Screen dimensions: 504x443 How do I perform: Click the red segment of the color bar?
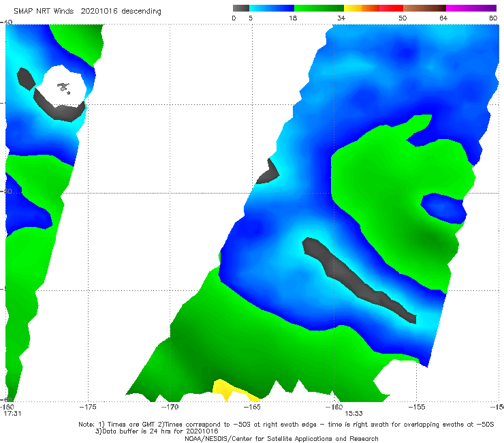coord(391,8)
